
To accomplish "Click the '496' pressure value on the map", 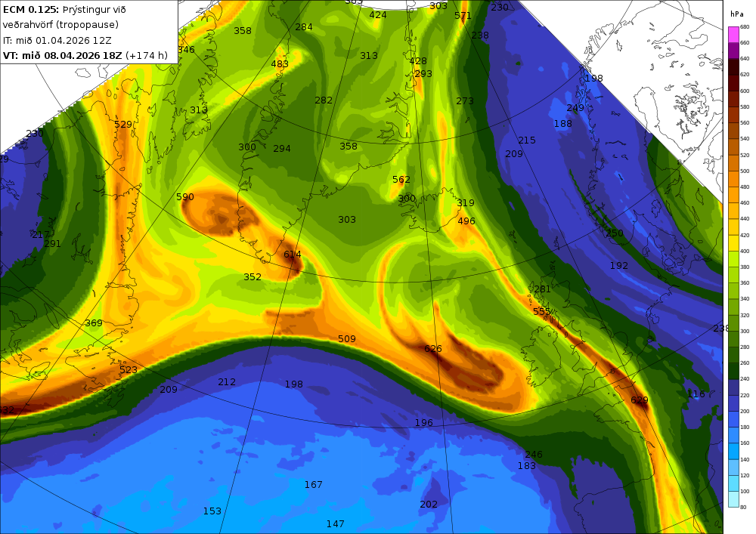I will point(466,221).
